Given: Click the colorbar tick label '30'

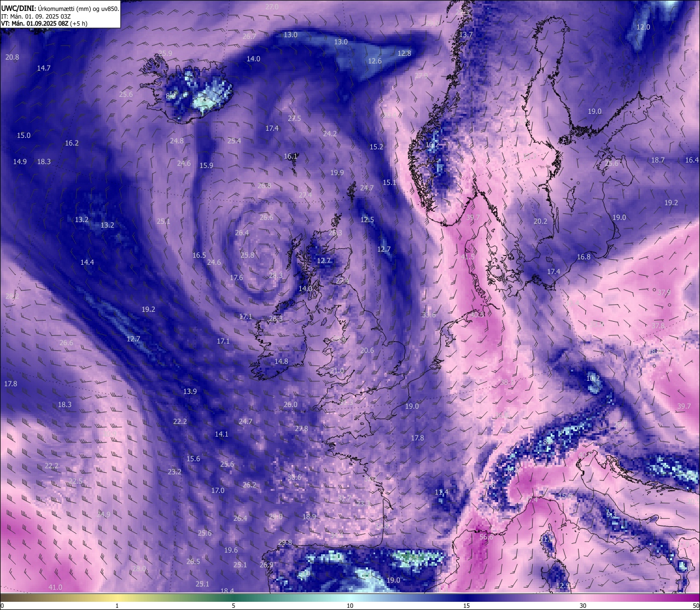Looking at the screenshot, I should pyautogui.click(x=583, y=606).
